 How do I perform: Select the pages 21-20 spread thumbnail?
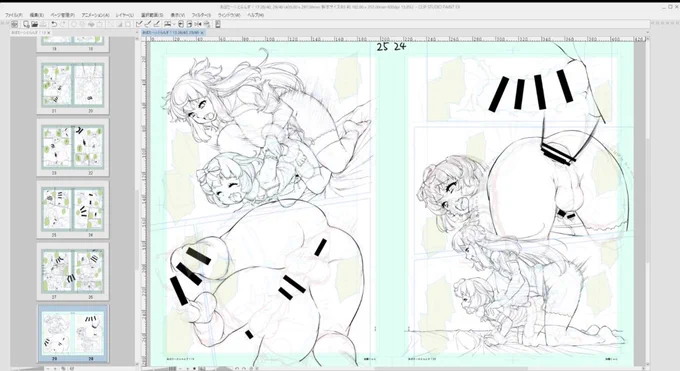(73, 85)
